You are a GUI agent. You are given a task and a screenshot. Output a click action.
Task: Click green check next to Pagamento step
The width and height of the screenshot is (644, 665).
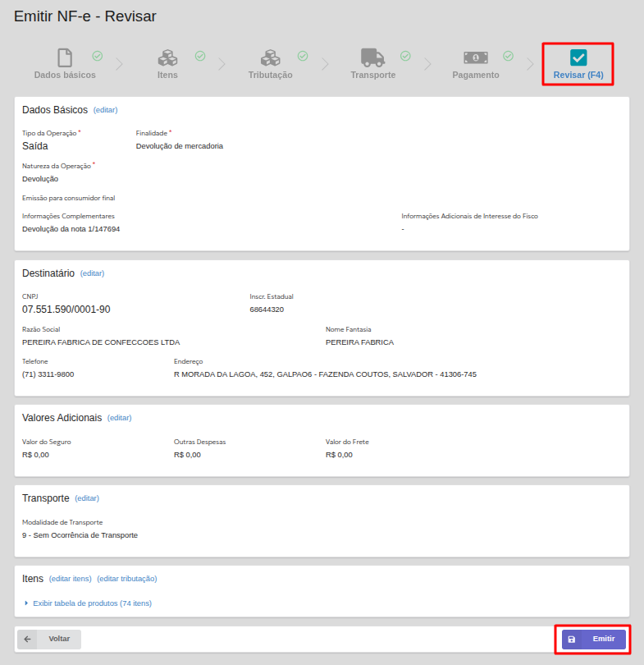point(508,56)
